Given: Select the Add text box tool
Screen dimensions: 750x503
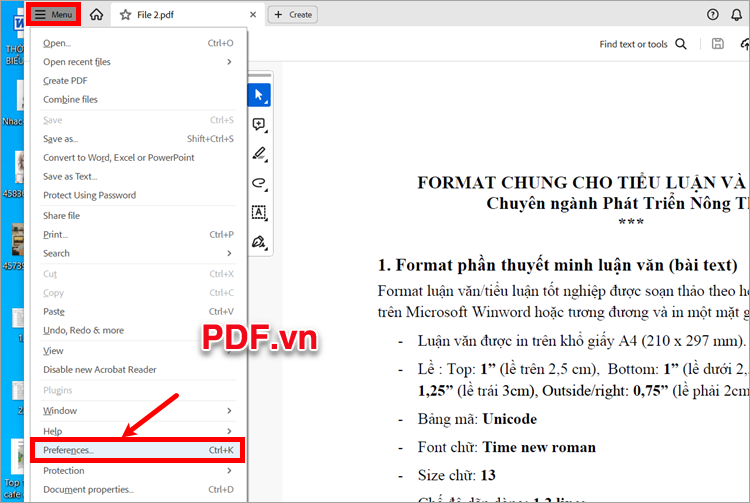Looking at the screenshot, I should point(259,212).
